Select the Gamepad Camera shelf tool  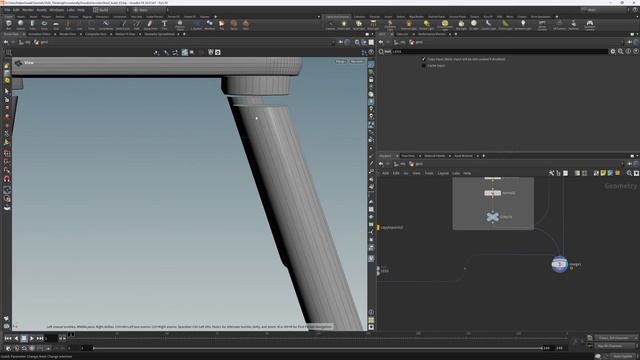tap(589, 25)
